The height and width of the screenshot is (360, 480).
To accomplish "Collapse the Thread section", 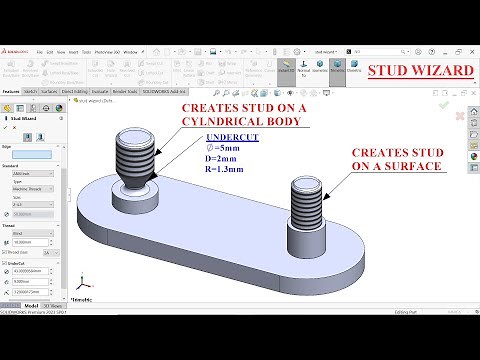I will (58, 225).
